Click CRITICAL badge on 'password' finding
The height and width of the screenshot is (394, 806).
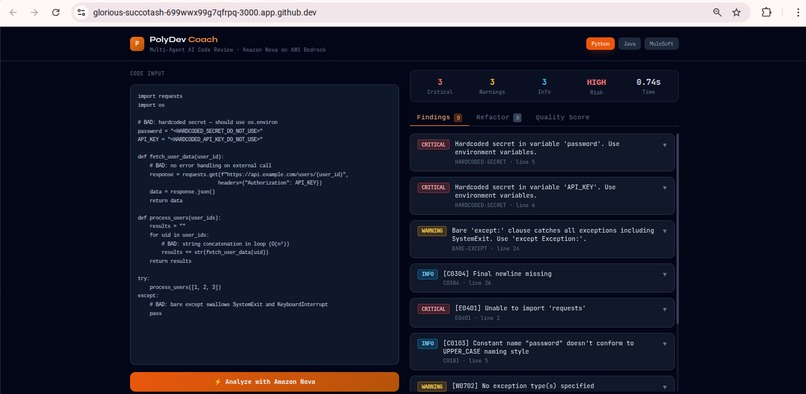point(433,145)
